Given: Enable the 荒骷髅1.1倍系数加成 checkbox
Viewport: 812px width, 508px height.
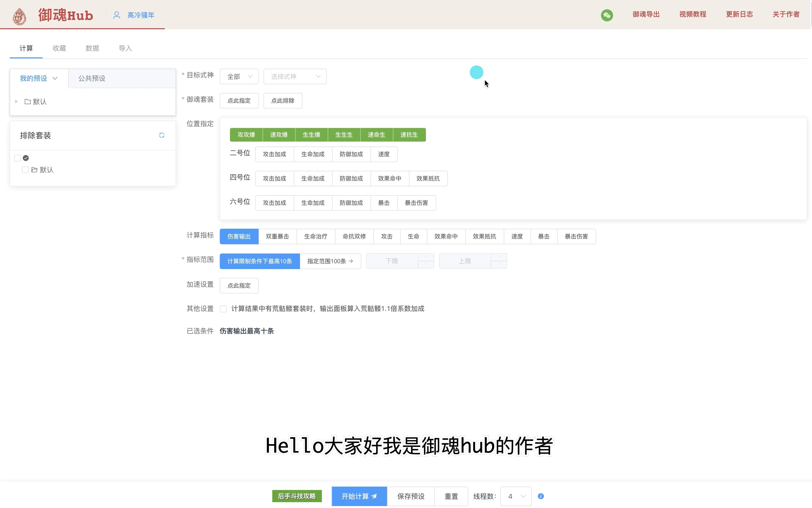Looking at the screenshot, I should (x=223, y=309).
